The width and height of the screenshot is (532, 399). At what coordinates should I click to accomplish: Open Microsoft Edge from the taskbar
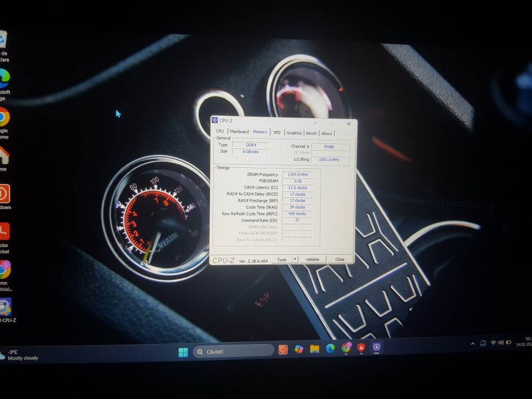tap(331, 348)
